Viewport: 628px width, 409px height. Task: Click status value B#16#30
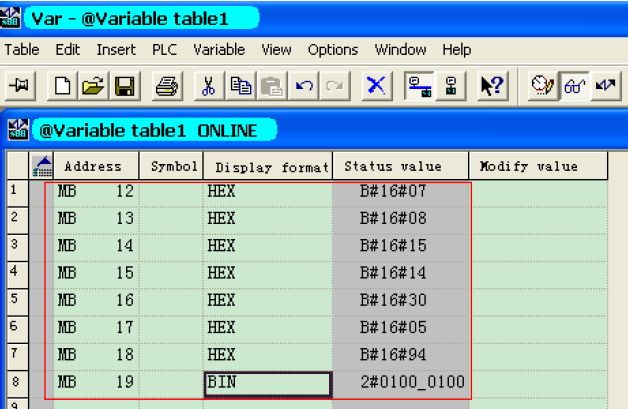pos(401,300)
